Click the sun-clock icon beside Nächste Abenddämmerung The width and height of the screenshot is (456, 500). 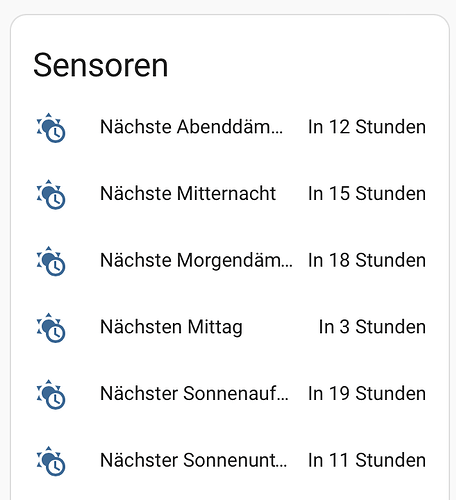[x=51, y=128]
